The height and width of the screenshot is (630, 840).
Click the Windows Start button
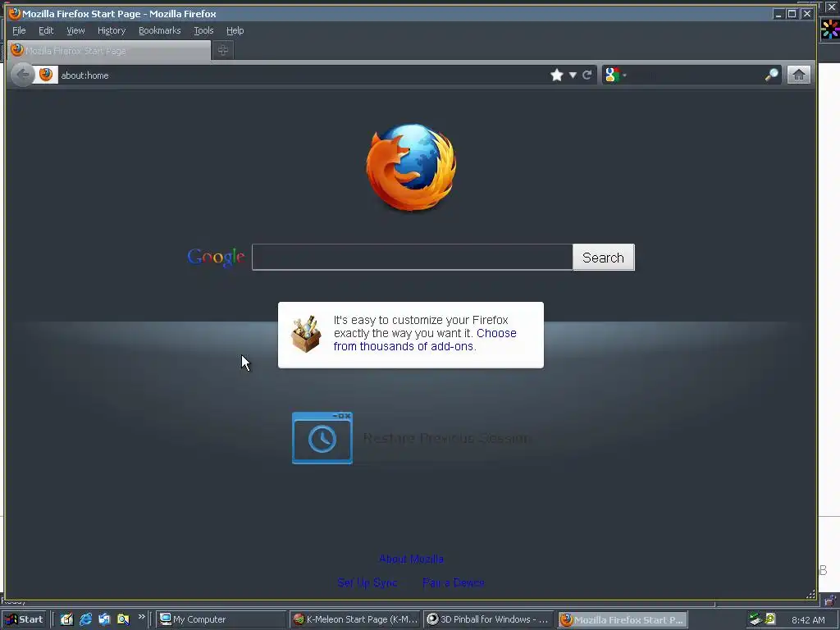point(25,619)
